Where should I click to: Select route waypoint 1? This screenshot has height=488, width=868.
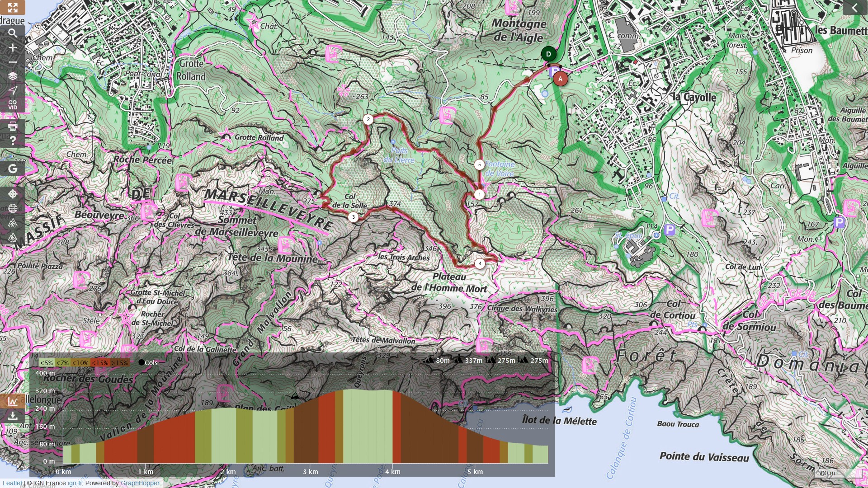(479, 194)
